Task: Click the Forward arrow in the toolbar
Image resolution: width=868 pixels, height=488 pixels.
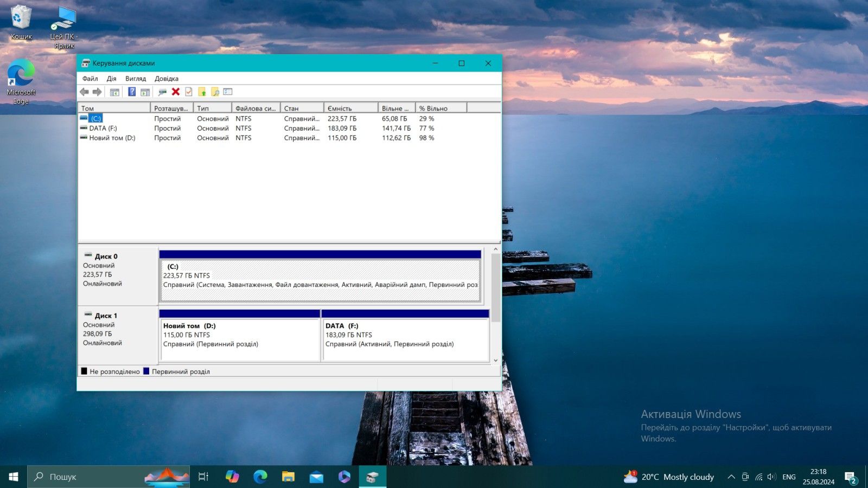Action: click(97, 92)
